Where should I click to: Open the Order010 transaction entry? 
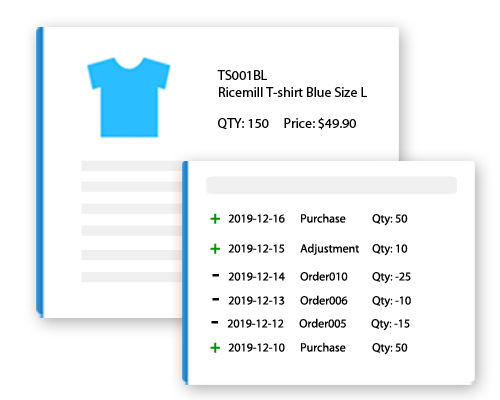tap(324, 277)
